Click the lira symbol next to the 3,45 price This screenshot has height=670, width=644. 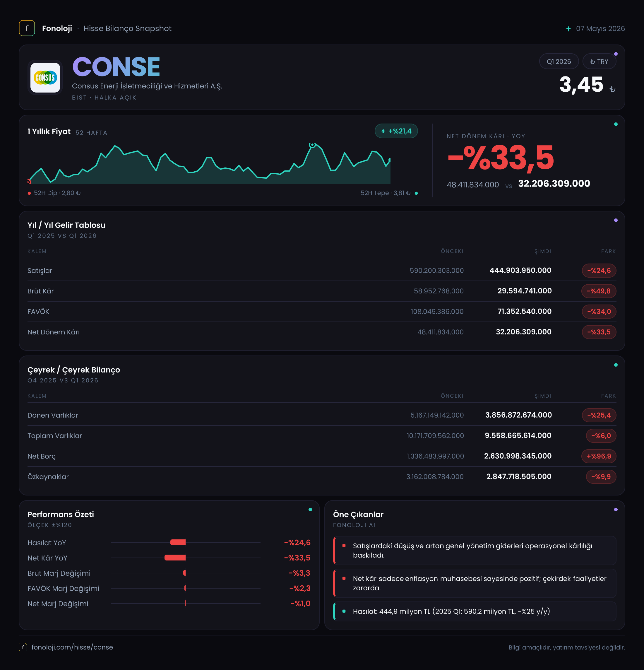click(612, 89)
